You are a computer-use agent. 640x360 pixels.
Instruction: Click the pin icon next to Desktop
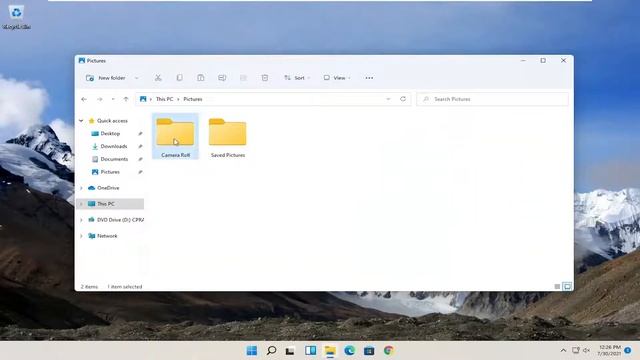(x=140, y=133)
